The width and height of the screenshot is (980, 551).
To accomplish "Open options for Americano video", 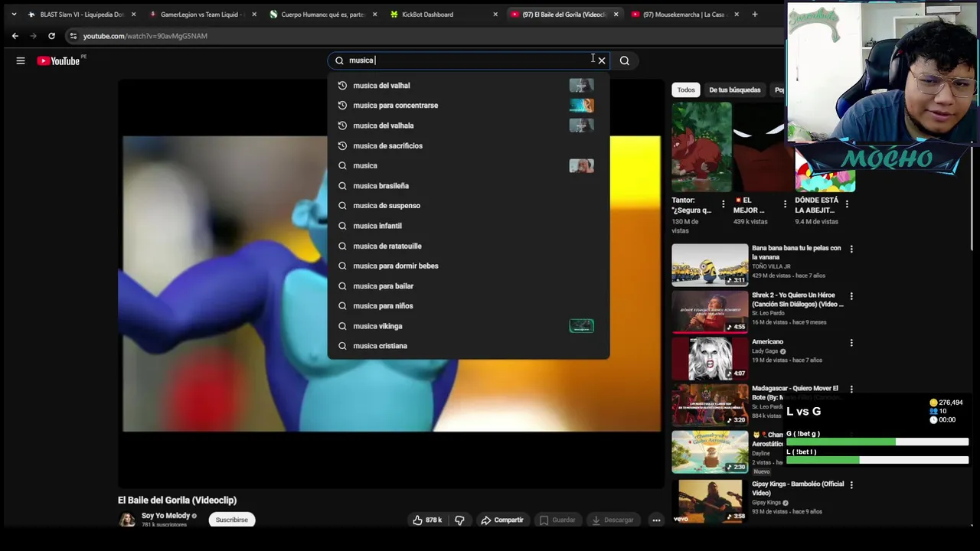I will point(851,342).
